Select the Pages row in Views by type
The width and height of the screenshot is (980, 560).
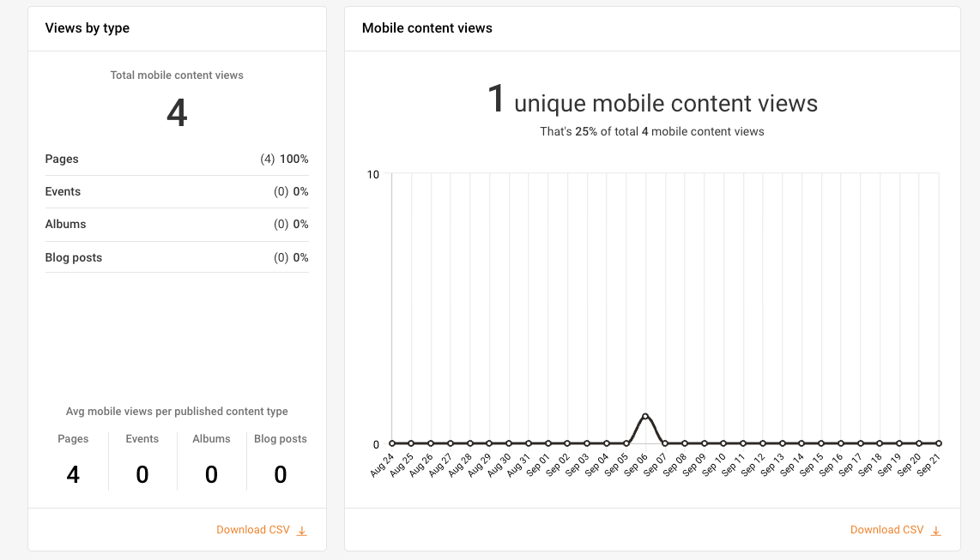point(176,159)
